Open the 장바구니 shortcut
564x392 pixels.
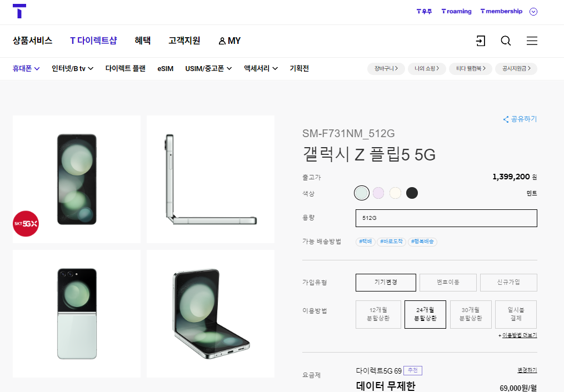(x=386, y=69)
